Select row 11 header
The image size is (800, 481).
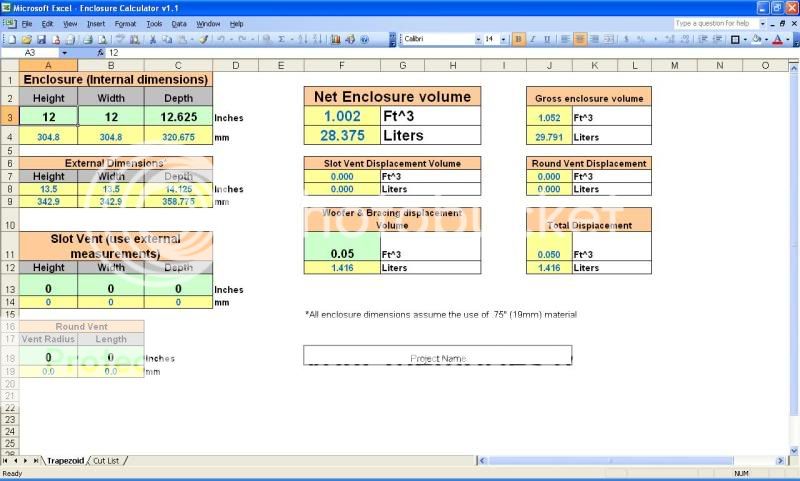coord(9,254)
